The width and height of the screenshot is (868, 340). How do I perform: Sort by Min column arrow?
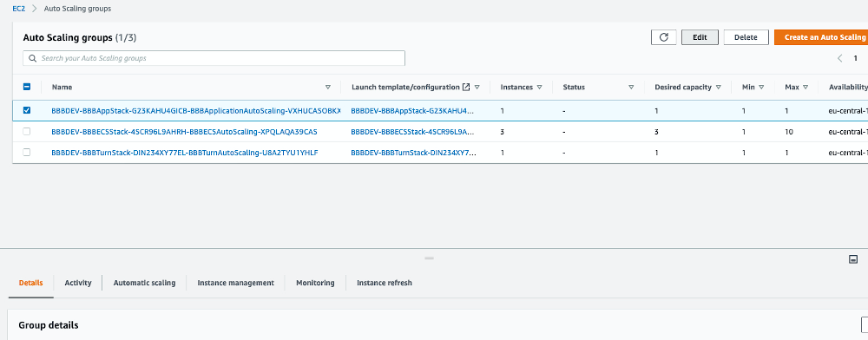762,88
